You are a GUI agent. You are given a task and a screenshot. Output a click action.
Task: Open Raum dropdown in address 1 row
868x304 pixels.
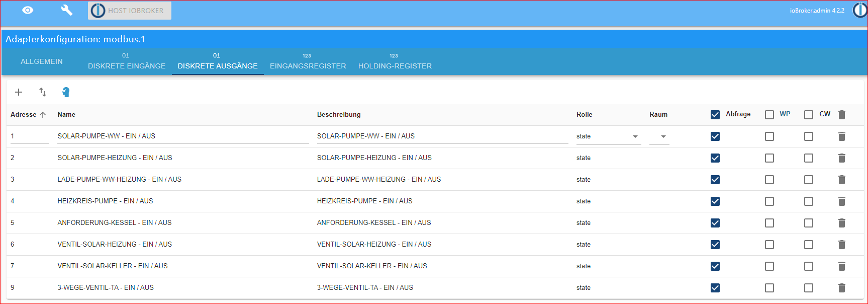[x=659, y=136]
